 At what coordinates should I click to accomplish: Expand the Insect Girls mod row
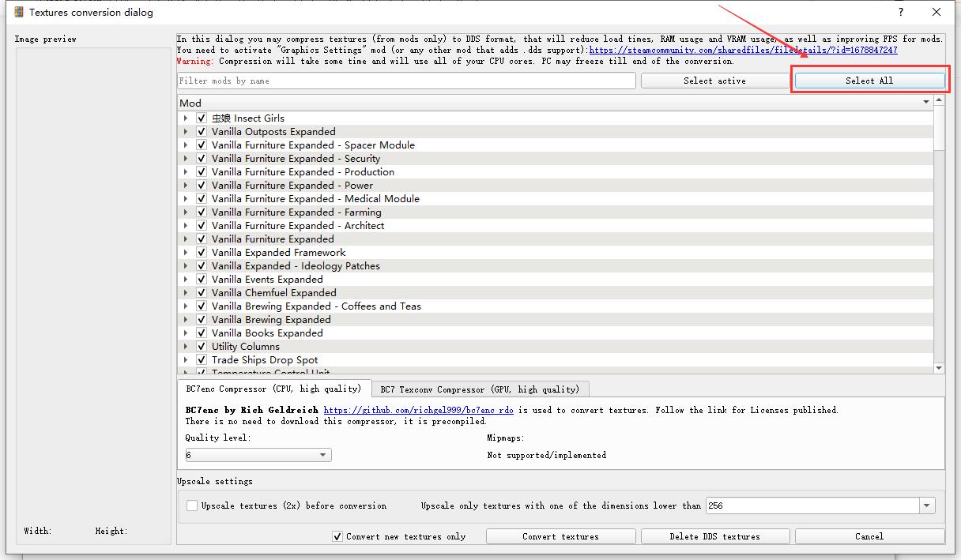click(186, 118)
